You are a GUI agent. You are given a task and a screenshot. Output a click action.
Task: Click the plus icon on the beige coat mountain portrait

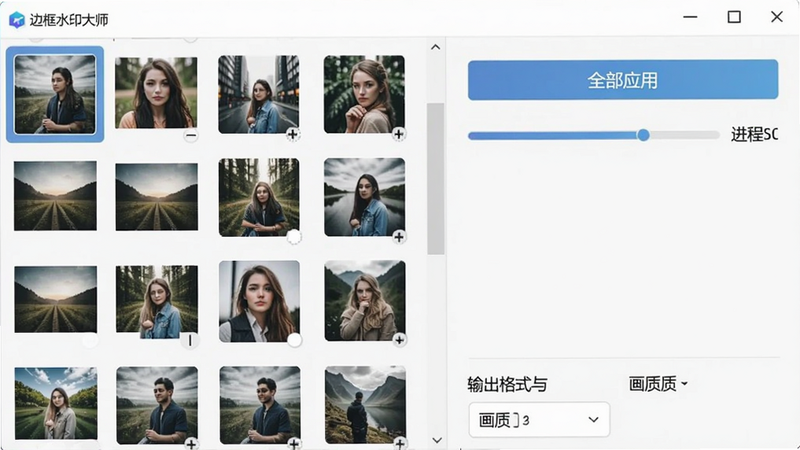click(x=399, y=340)
